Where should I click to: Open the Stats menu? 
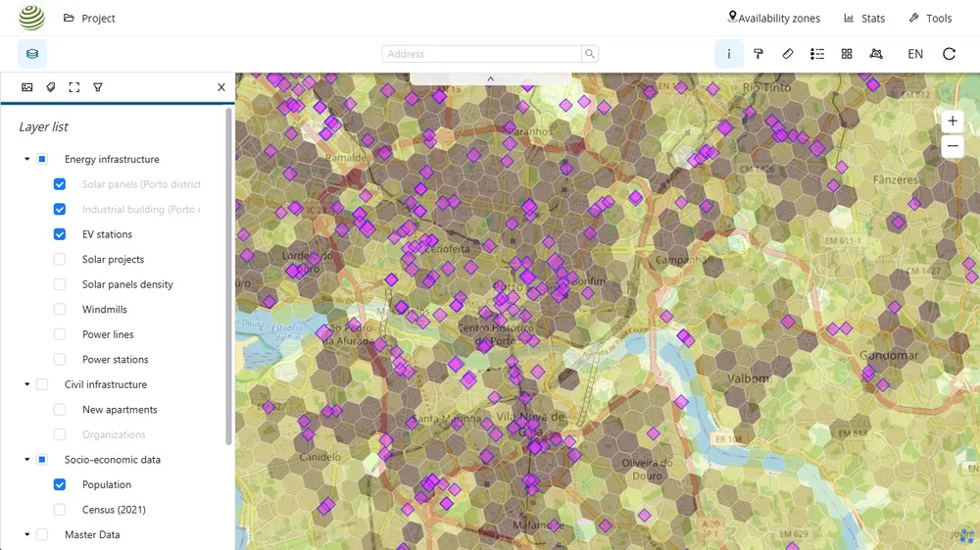pos(864,18)
